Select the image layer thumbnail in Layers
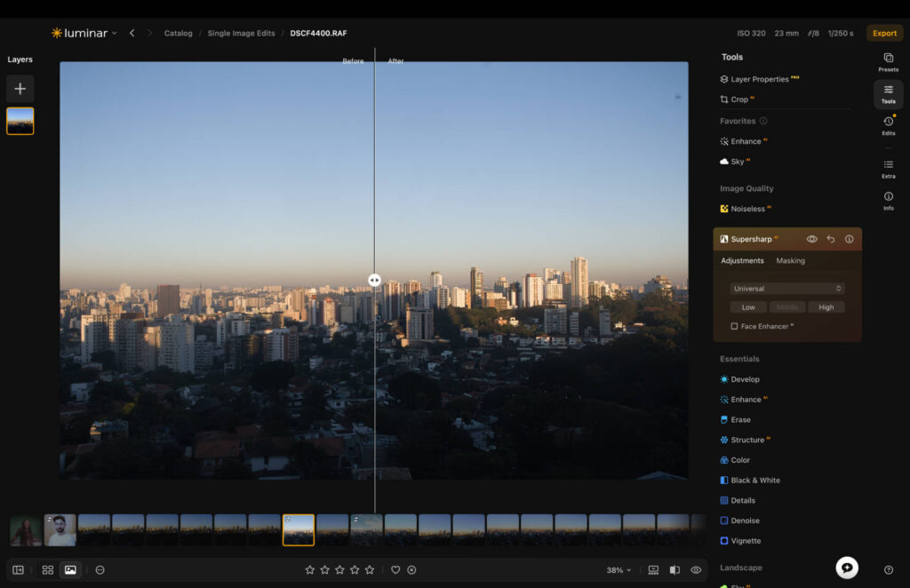This screenshot has width=910, height=588. [20, 121]
